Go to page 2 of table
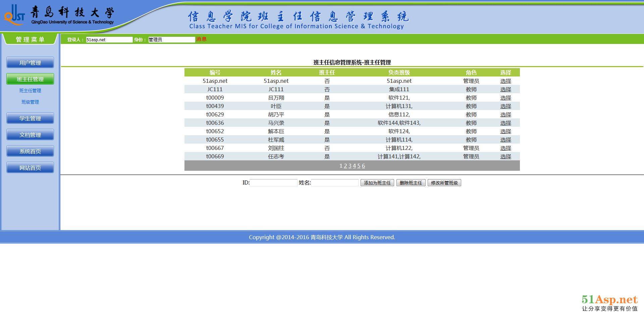 coord(345,166)
